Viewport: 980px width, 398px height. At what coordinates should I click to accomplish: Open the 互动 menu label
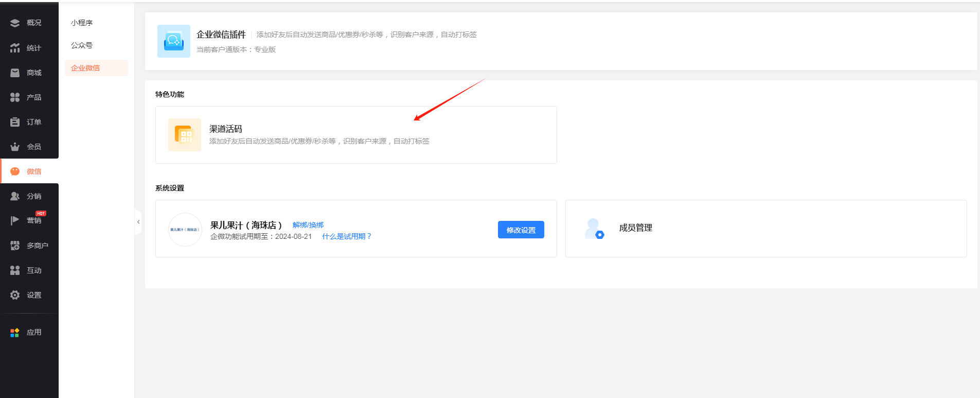point(34,270)
